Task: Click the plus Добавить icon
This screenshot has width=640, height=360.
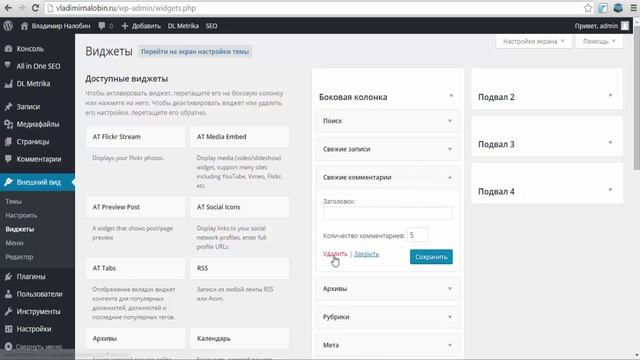Action: 125,26
